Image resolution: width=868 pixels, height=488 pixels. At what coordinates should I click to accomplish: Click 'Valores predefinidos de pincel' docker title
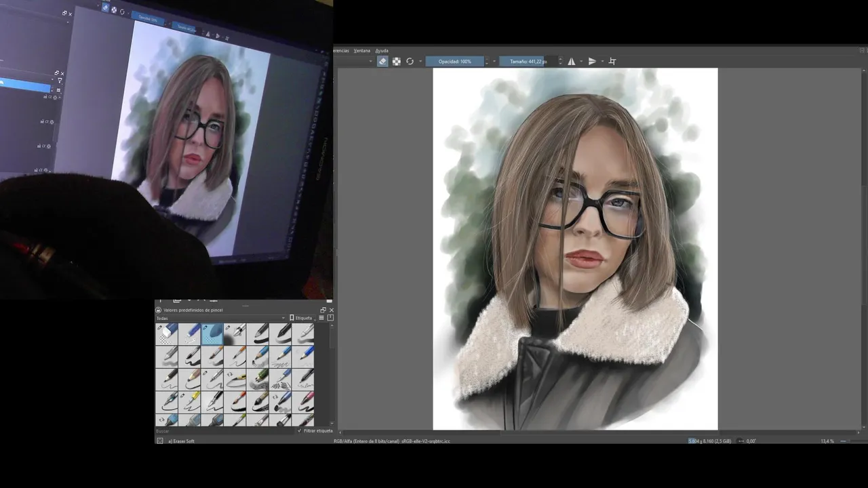[193, 310]
